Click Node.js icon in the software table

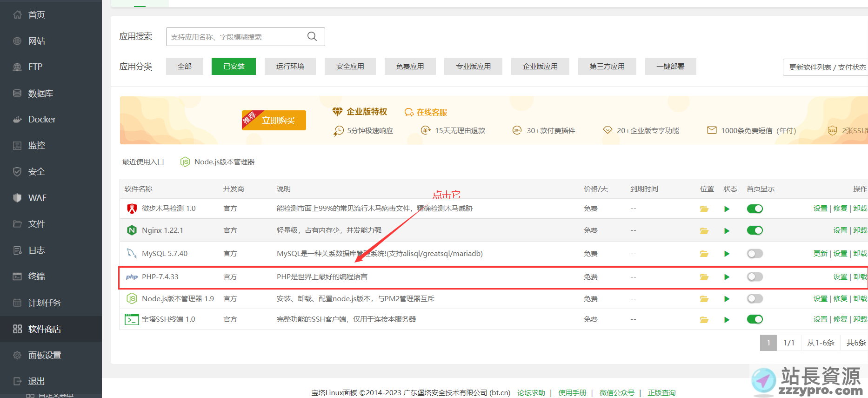point(132,298)
